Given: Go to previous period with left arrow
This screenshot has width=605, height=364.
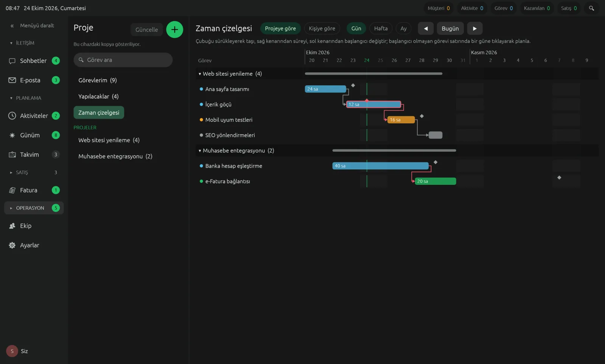Looking at the screenshot, I should (426, 28).
